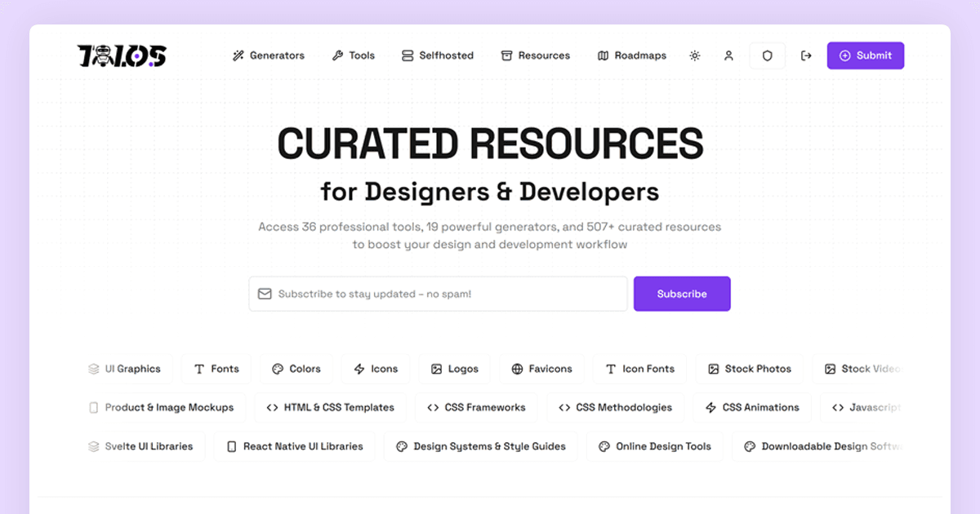
Task: Select the Fonts category chip
Action: pos(216,369)
